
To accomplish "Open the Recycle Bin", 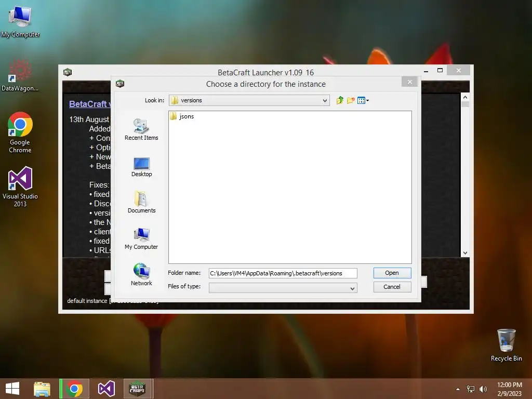I will pos(506,345).
